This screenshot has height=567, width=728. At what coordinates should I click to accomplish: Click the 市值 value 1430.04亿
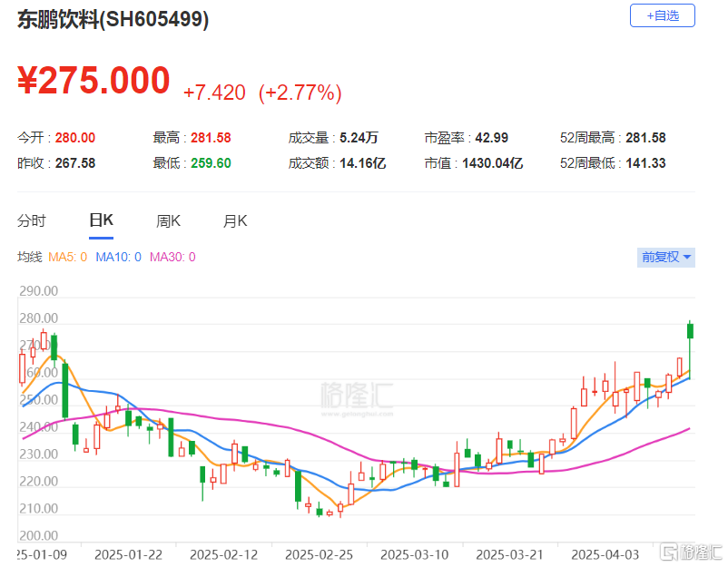click(x=493, y=163)
